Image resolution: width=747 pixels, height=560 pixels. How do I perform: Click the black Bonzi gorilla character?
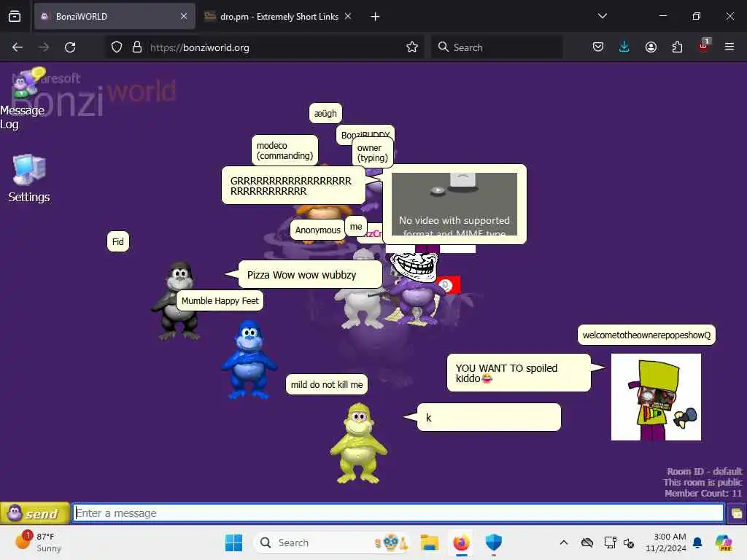[x=177, y=300]
